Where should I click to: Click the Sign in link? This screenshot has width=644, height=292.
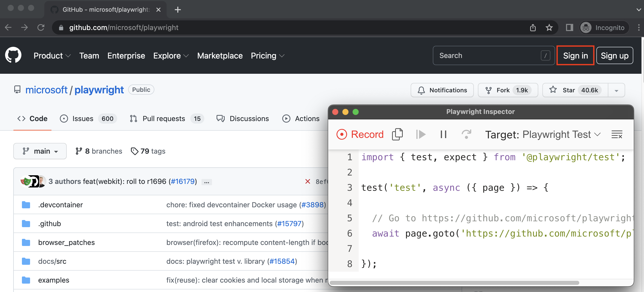(x=575, y=55)
